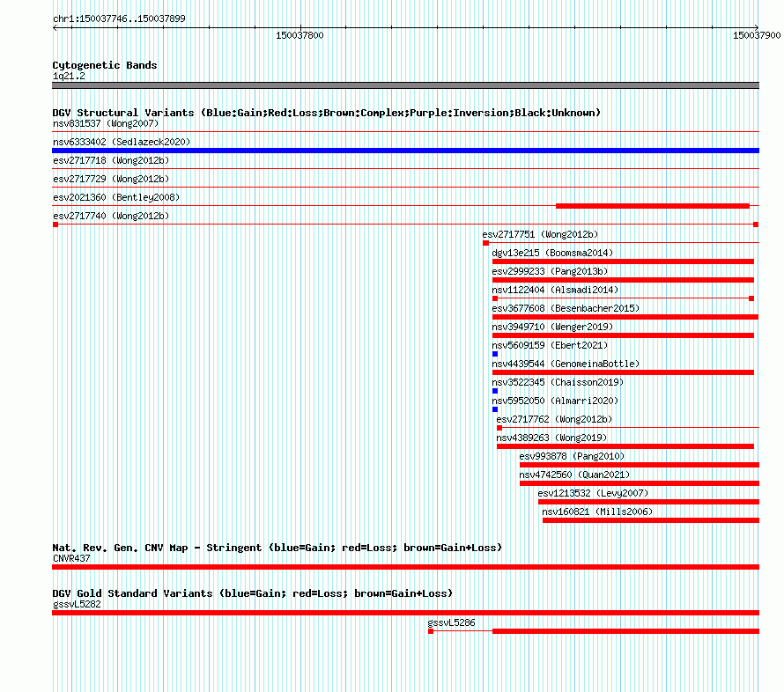This screenshot has width=784, height=692.
Task: Click the Nat. Rev. Gen. CNV Map track title
Action: pos(277,548)
